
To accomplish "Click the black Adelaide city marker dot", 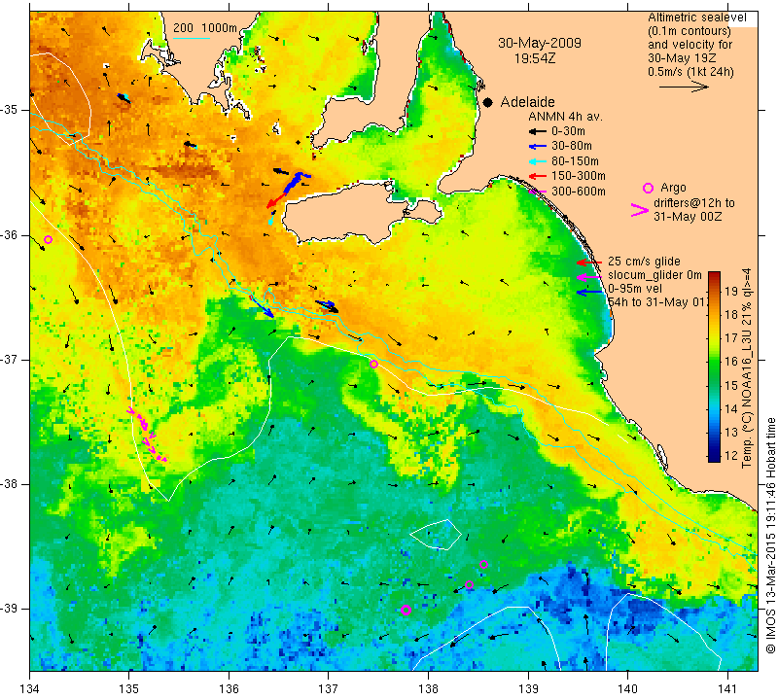I will pyautogui.click(x=488, y=103).
